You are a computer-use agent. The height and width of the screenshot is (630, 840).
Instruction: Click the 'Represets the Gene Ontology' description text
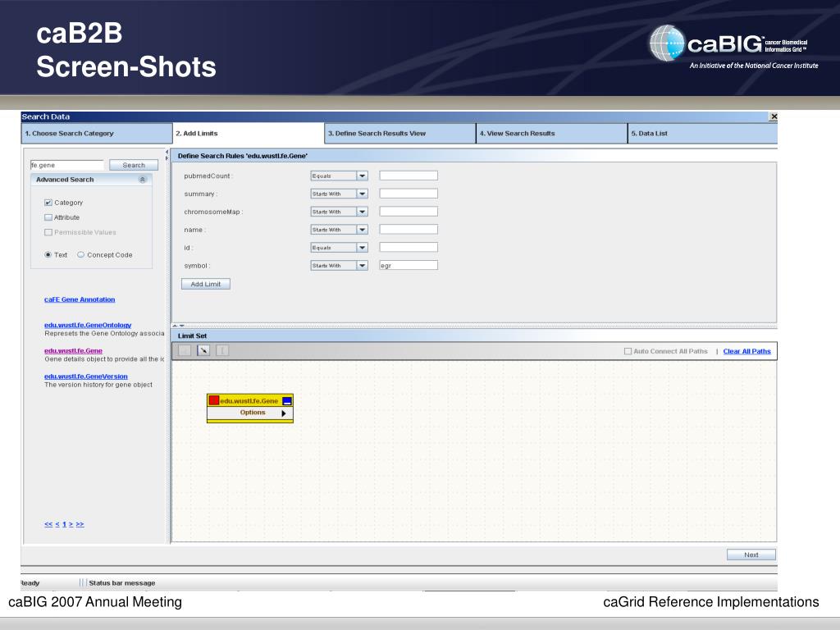click(104, 333)
